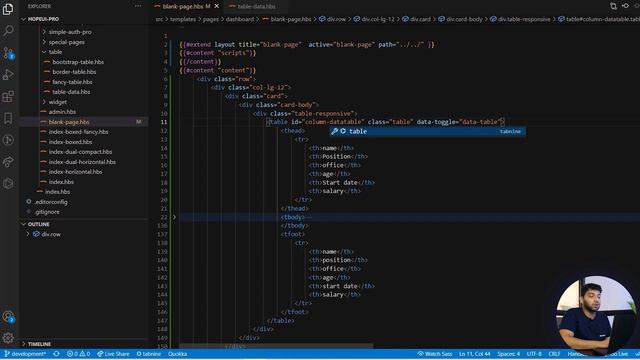Click 'Spaces: 4' indentation setting

coord(509,354)
